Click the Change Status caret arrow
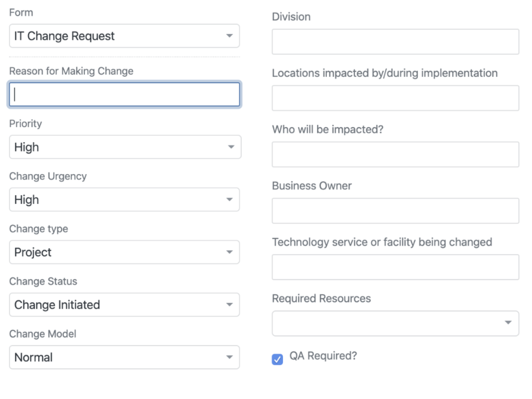 point(230,305)
